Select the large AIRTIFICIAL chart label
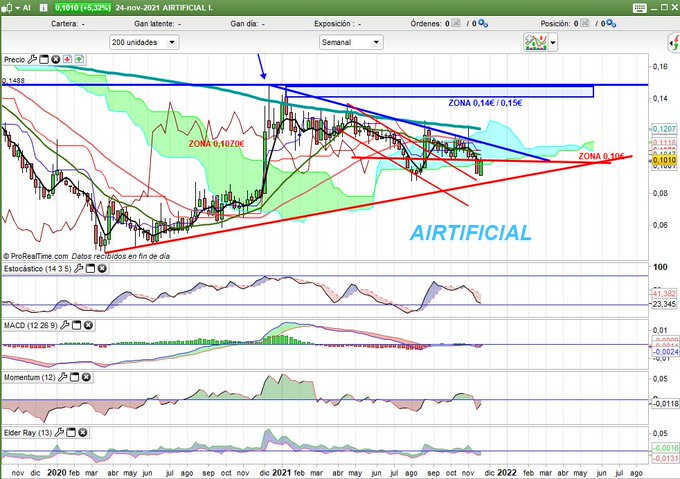680x479 pixels. coord(471,233)
